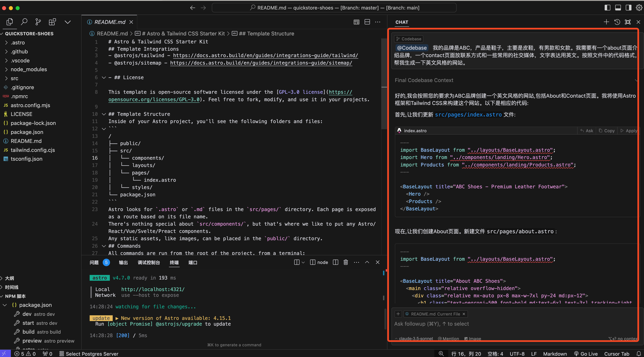Maximize the panel with the up chevron
Screen dimensions: 644x357
(x=367, y=262)
